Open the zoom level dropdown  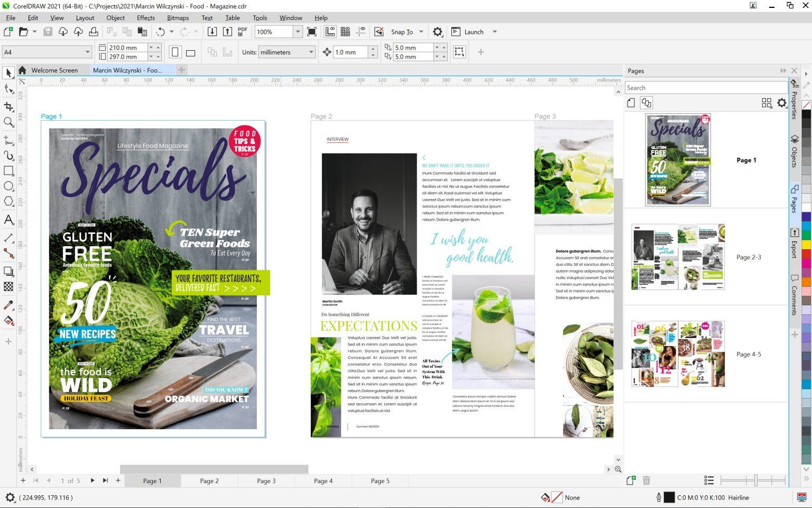click(298, 32)
